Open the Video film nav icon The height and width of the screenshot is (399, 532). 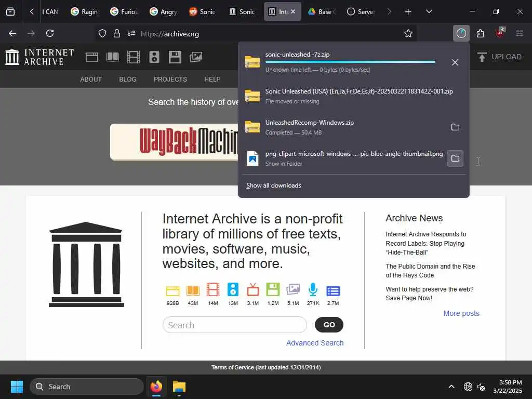(x=134, y=57)
